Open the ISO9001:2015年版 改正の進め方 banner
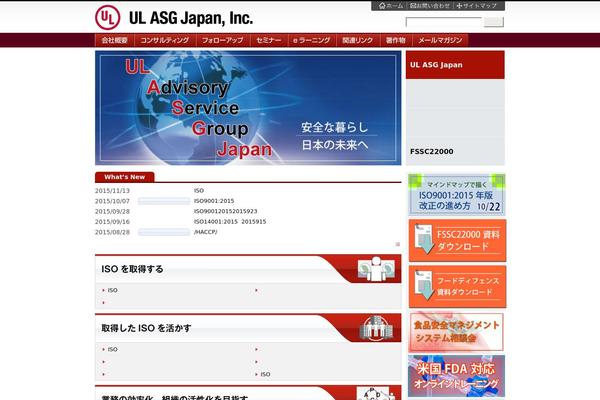Image resolution: width=600 pixels, height=400 pixels. click(x=457, y=194)
